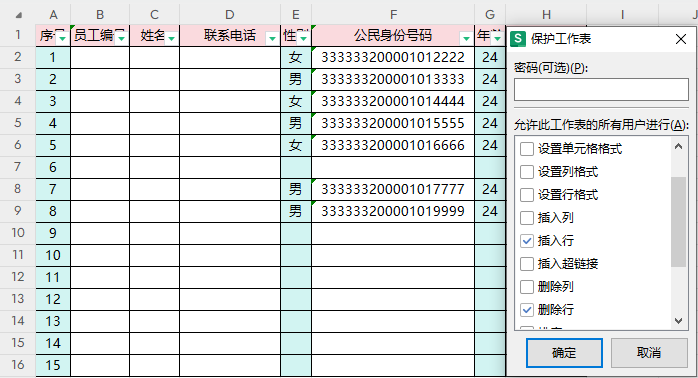Click the 女 cell in row 2

[x=296, y=57]
